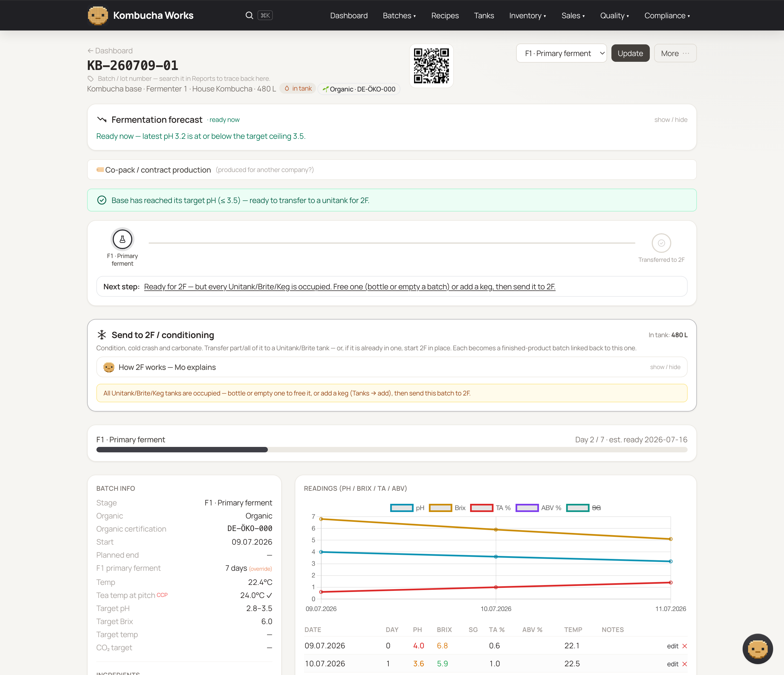Open Recipes in top navigation
The height and width of the screenshot is (675, 784).
445,16
